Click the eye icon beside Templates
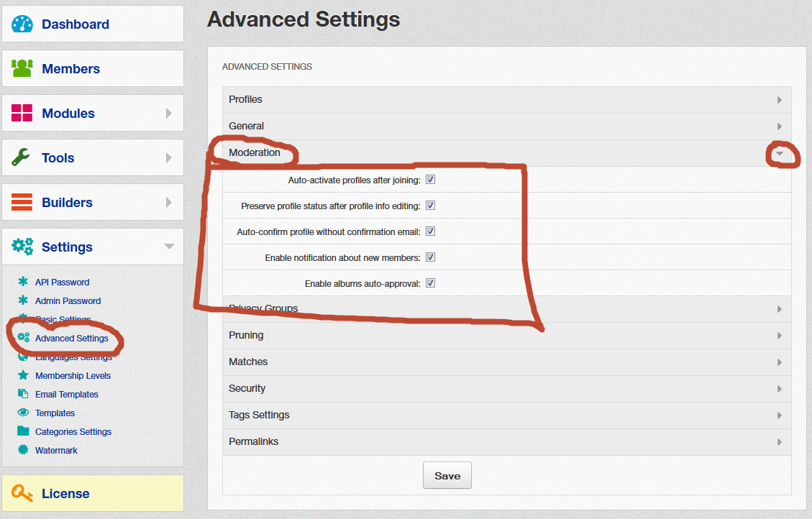 point(23,413)
